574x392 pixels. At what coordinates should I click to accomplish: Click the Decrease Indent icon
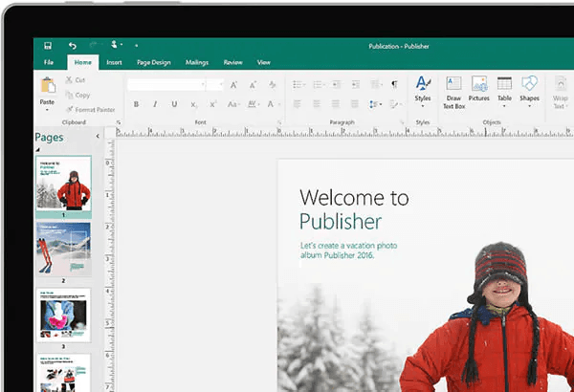(x=336, y=85)
